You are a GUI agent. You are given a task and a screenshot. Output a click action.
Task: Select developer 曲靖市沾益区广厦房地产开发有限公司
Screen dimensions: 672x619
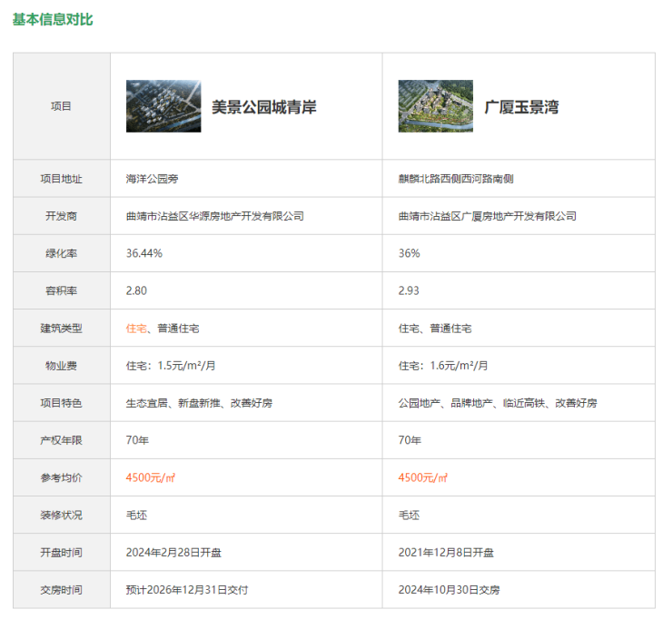487,216
